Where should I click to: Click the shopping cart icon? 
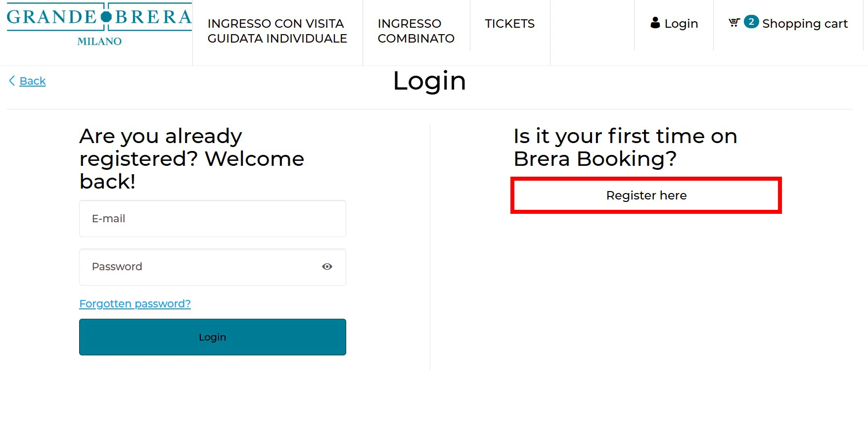pos(734,22)
